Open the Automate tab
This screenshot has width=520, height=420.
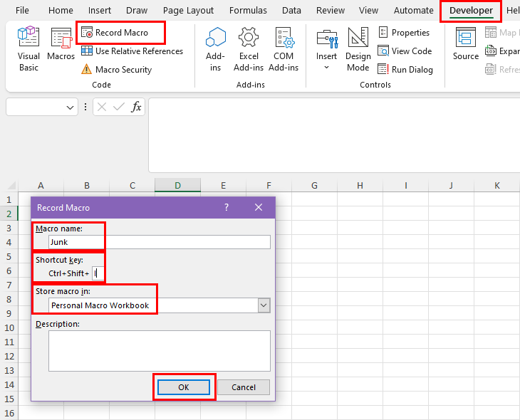[414, 10]
